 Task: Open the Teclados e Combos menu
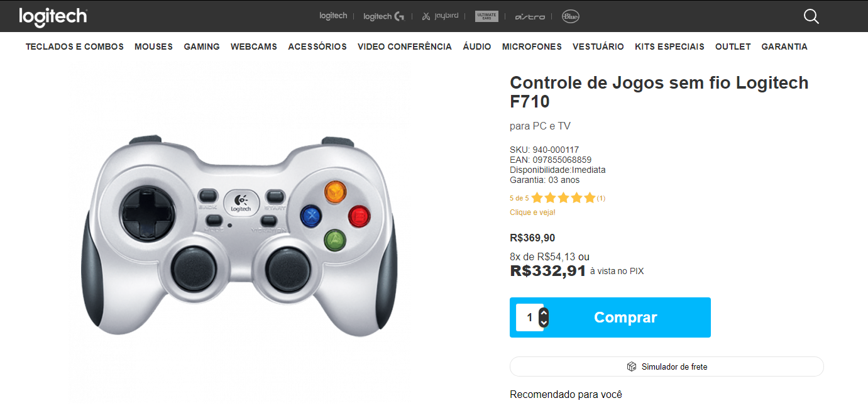pyautogui.click(x=75, y=47)
